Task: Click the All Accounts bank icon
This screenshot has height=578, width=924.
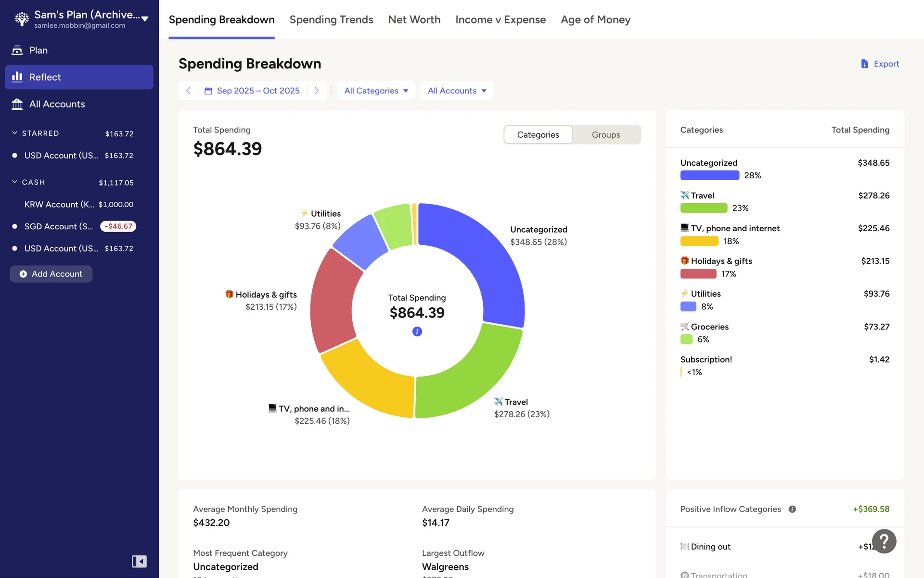Action: click(17, 104)
